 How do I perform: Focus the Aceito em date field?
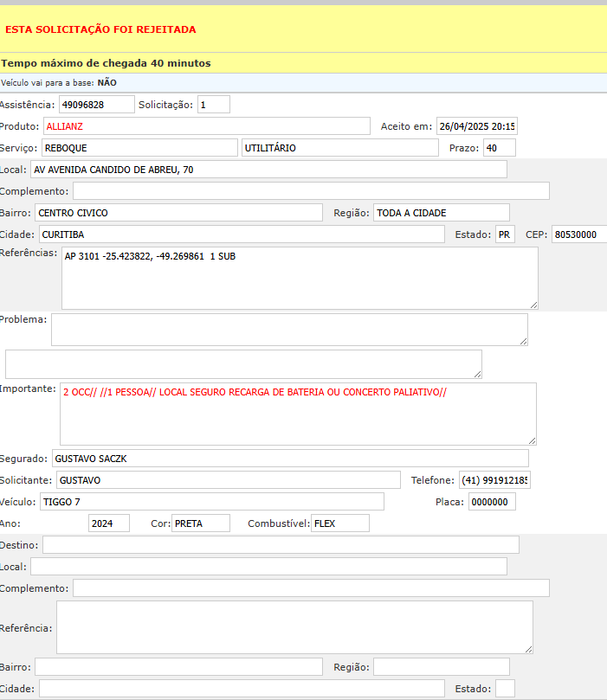coord(476,126)
